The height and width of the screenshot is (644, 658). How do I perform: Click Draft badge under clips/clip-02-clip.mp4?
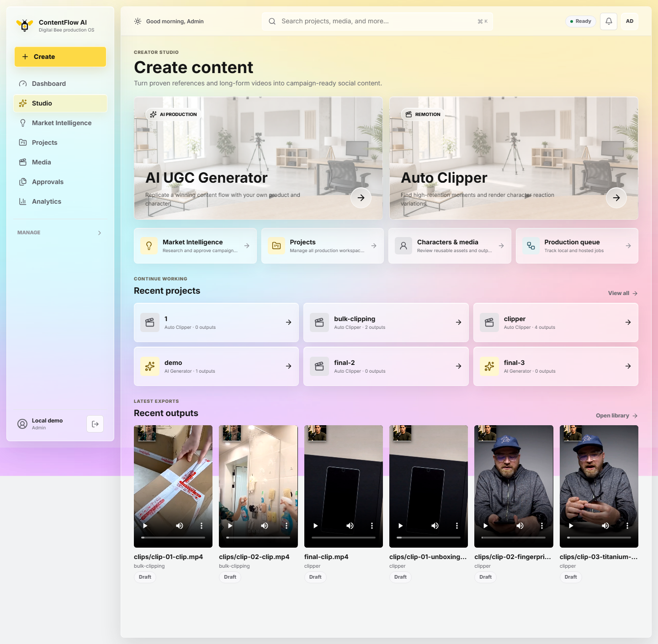230,577
